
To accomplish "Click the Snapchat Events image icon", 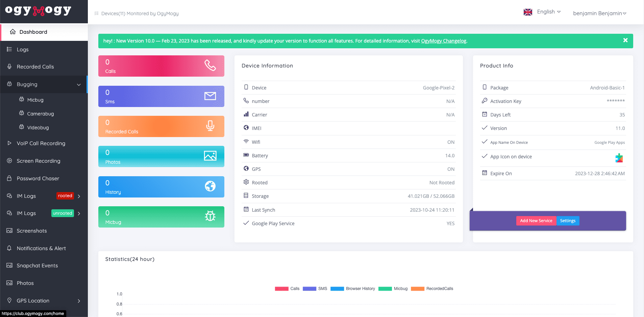I will pos(9,265).
